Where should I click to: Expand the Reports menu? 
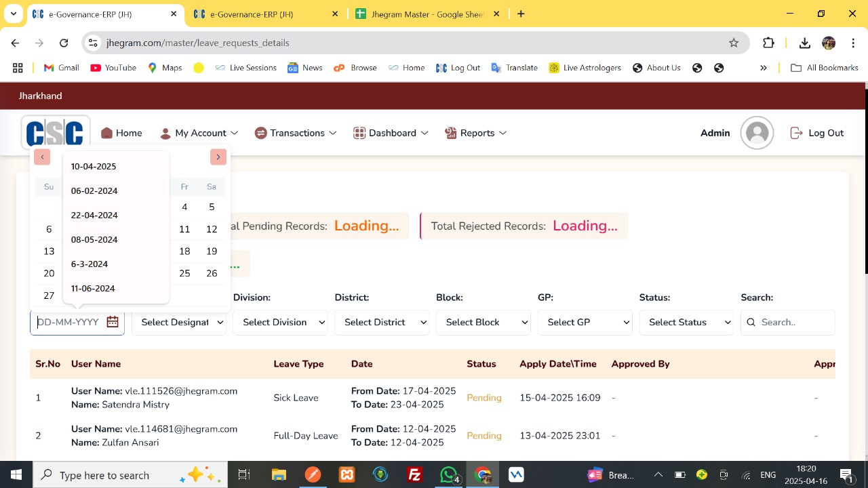(476, 133)
